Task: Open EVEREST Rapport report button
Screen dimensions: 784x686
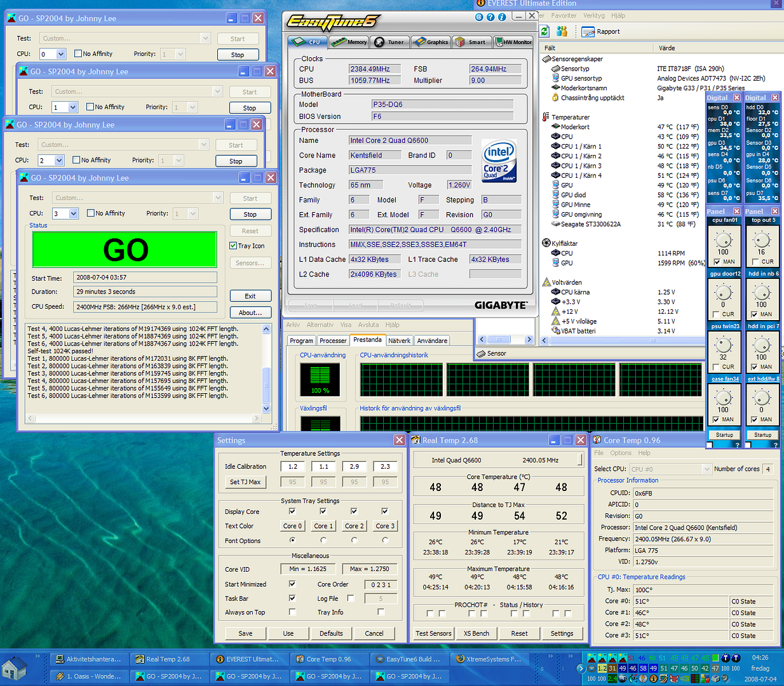Action: (x=600, y=31)
